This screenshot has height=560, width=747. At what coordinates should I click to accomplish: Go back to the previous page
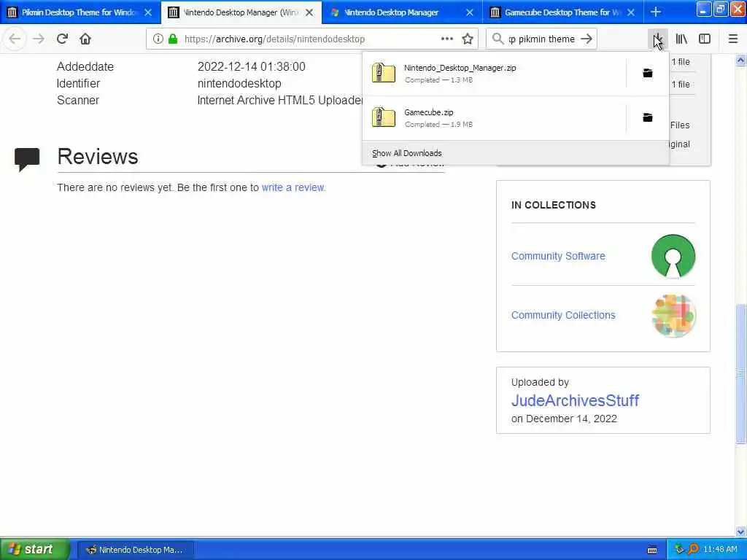15,39
